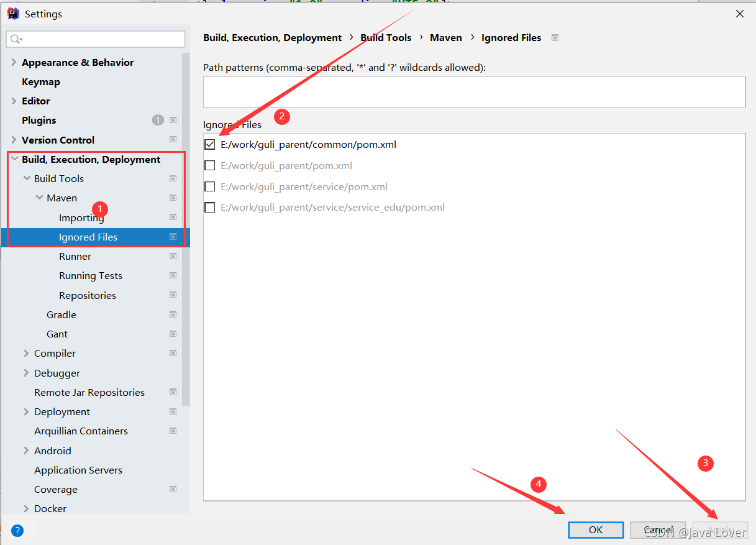
Task: Open Remote Jar Repositories page
Action: (x=89, y=392)
